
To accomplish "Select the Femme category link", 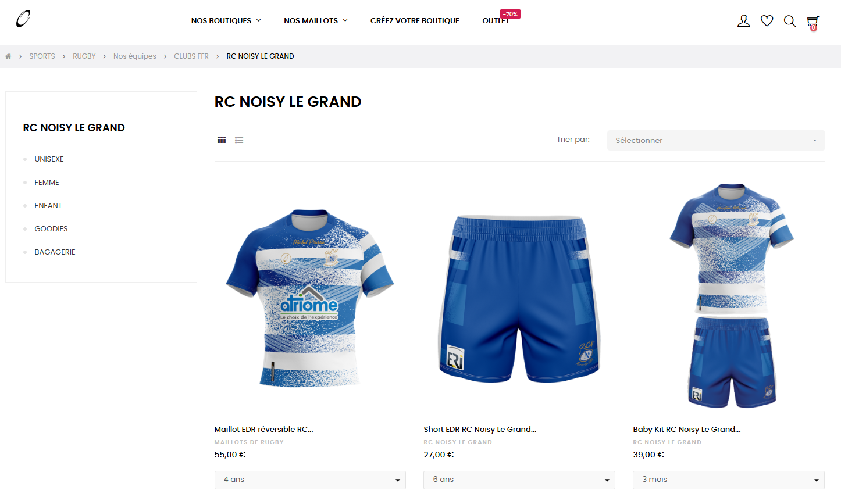I will 47,183.
